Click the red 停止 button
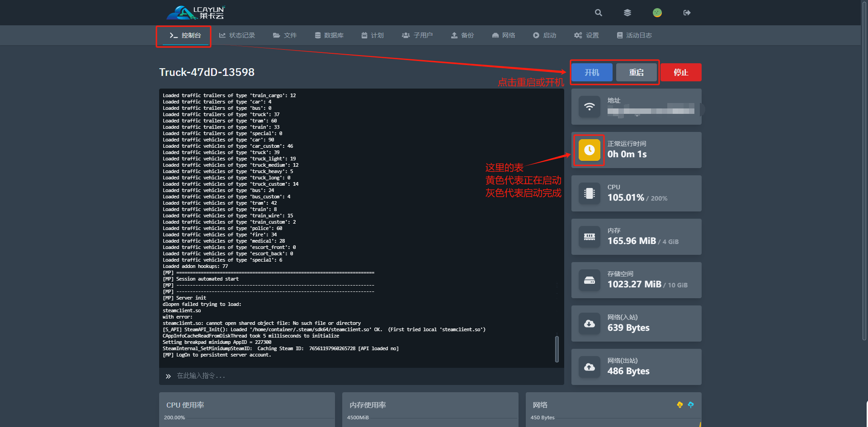This screenshot has height=427, width=868. tap(681, 72)
